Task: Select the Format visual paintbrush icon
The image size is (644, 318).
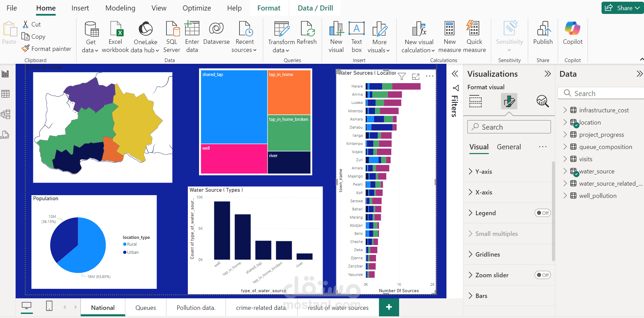Action: pyautogui.click(x=509, y=101)
